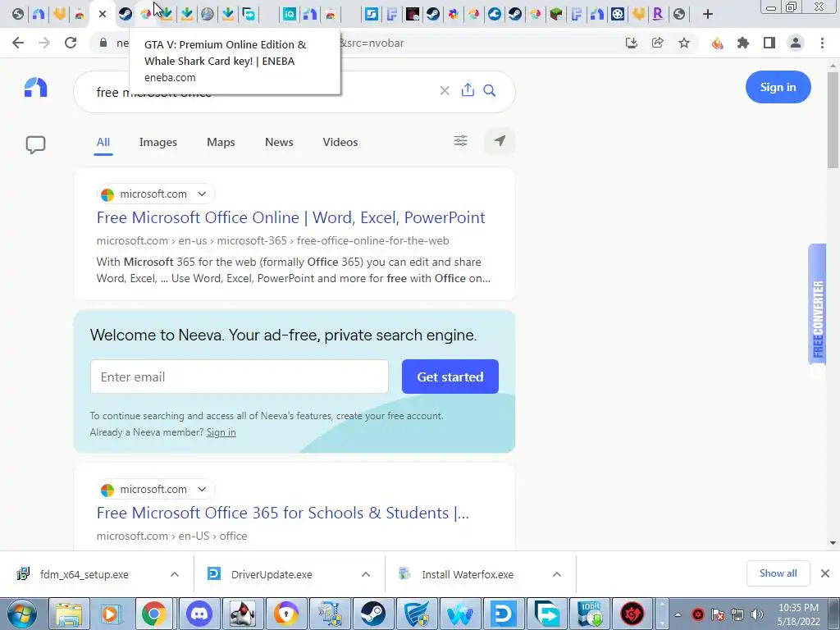Click the magnifying glass search icon

490,90
